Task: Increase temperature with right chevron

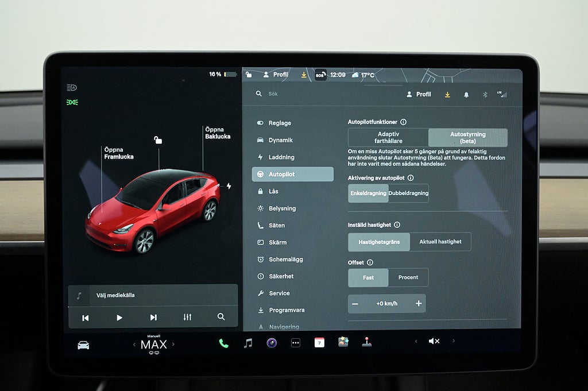Action: [173, 344]
